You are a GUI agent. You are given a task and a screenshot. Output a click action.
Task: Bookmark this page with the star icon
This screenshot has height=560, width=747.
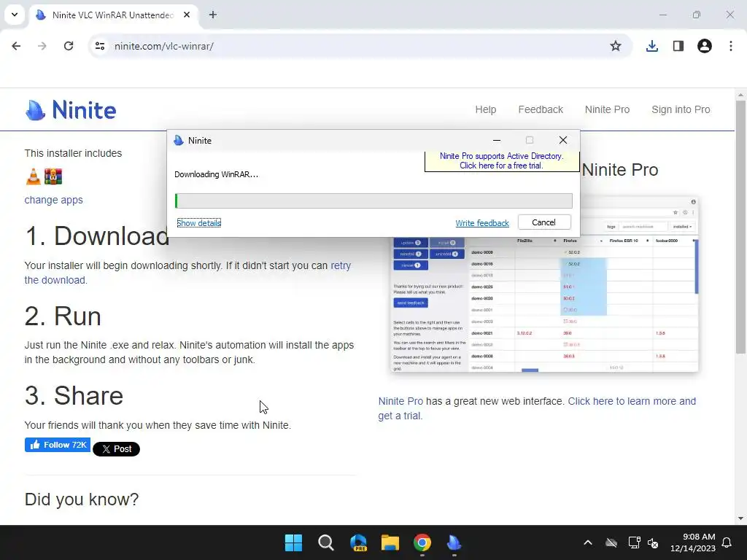(x=616, y=46)
